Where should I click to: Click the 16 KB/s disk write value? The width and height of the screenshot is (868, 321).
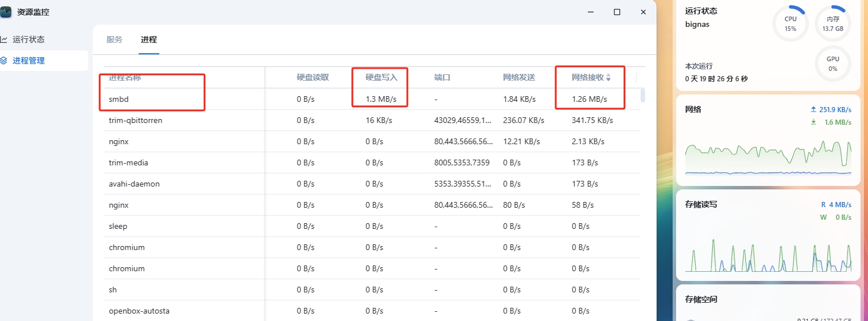click(379, 120)
